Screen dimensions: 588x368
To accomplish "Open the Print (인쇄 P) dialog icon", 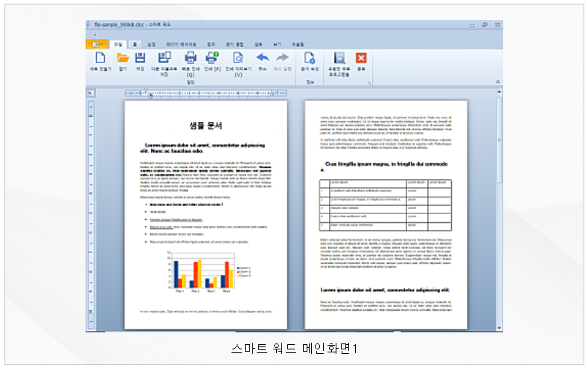I will 212,58.
